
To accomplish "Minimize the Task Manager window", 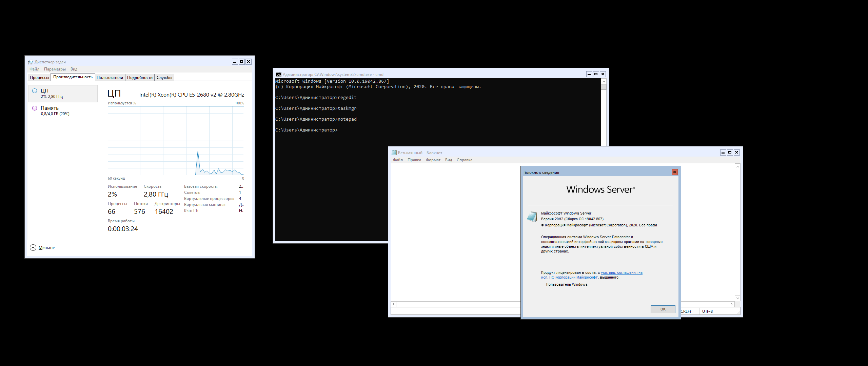I will tap(235, 62).
